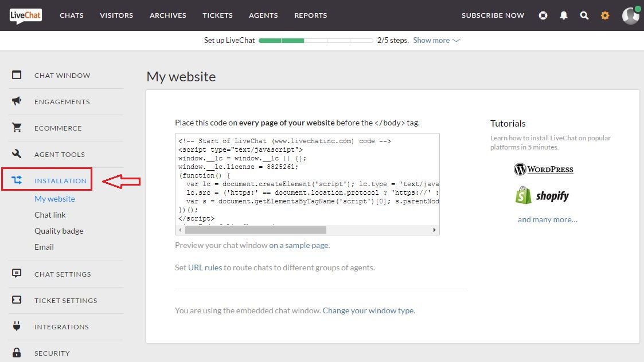Screen dimensions: 644x362
Task: Expand setup steps with Show more
Action: 436,40
